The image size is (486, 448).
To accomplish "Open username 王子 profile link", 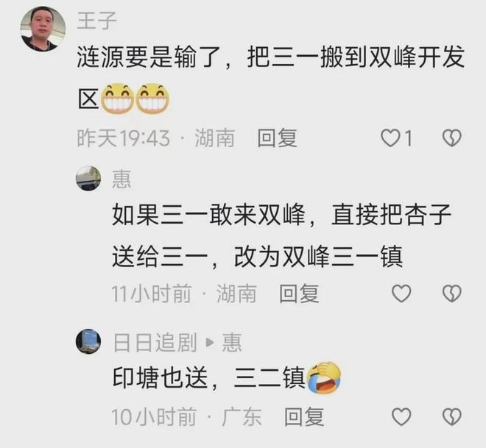I will pos(96,21).
